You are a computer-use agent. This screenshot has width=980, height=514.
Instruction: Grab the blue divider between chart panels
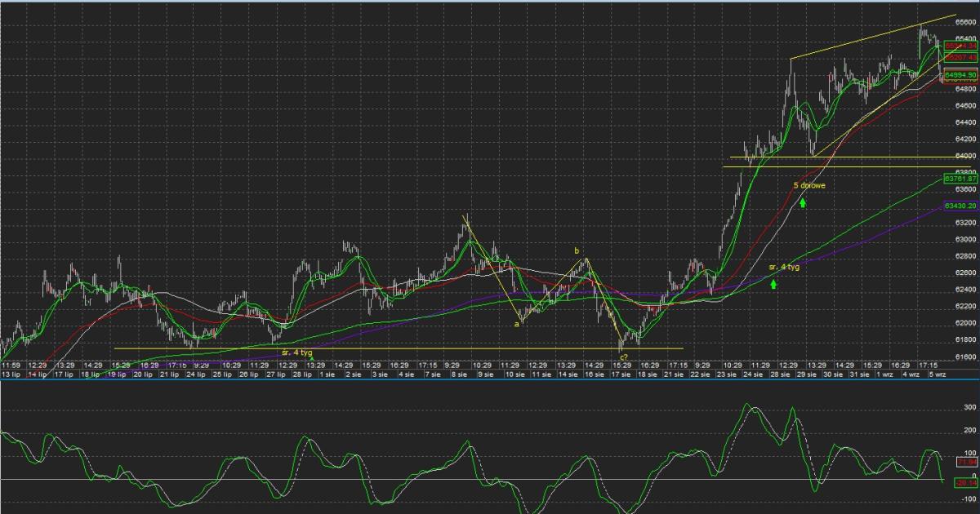pyautogui.click(x=490, y=381)
